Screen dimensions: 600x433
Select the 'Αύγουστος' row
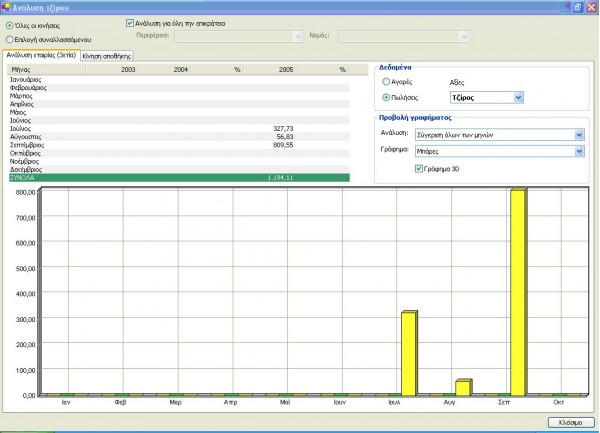pos(179,137)
